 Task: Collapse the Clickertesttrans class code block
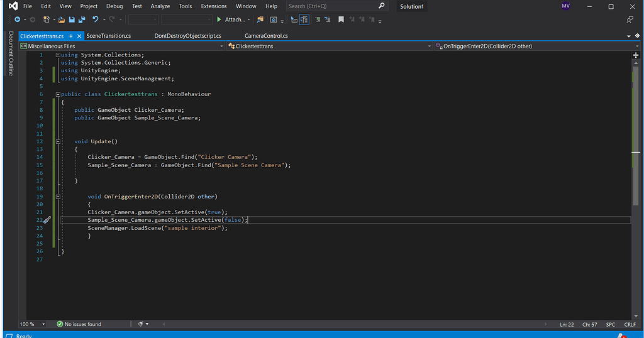58,94
